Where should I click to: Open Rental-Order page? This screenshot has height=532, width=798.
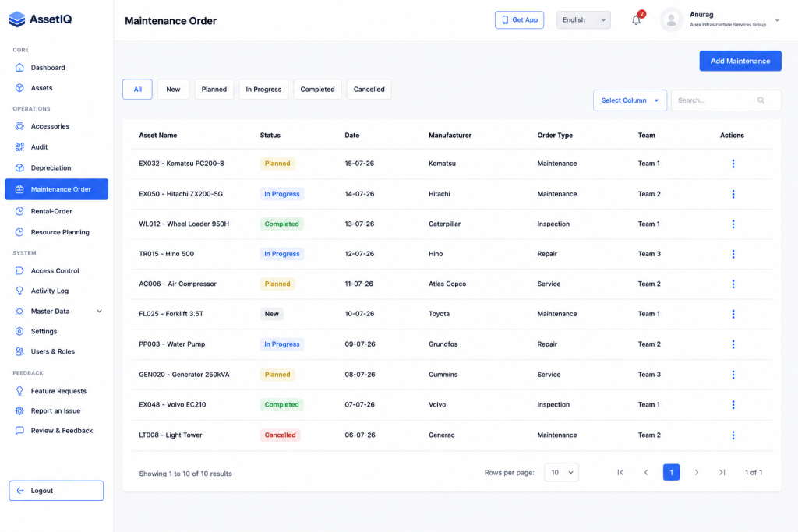tap(51, 211)
